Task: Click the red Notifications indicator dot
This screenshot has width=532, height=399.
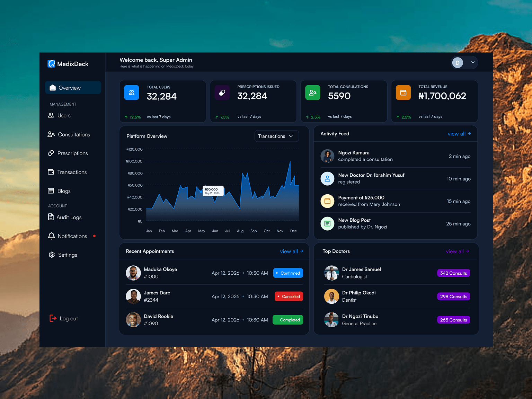Action: [x=94, y=236]
